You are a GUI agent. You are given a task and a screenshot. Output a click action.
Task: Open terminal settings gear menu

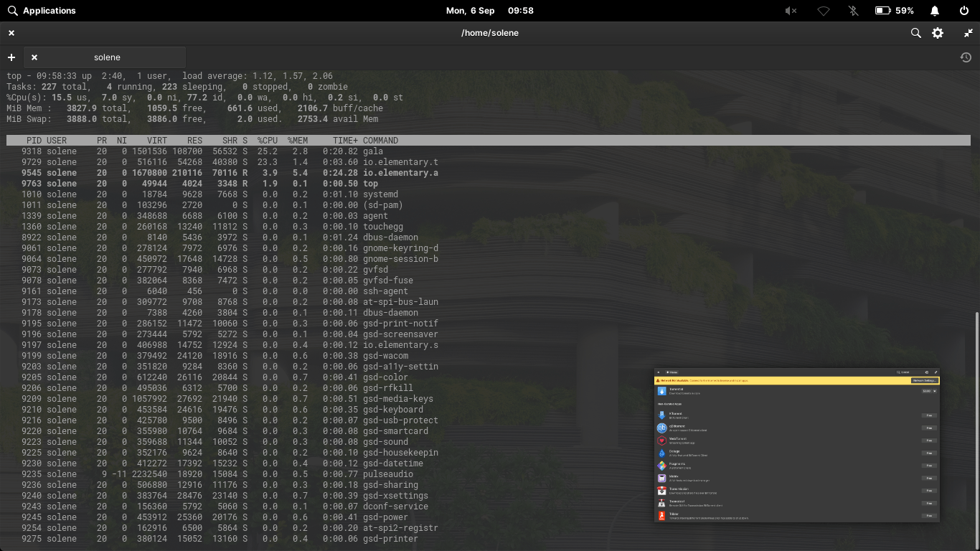938,33
